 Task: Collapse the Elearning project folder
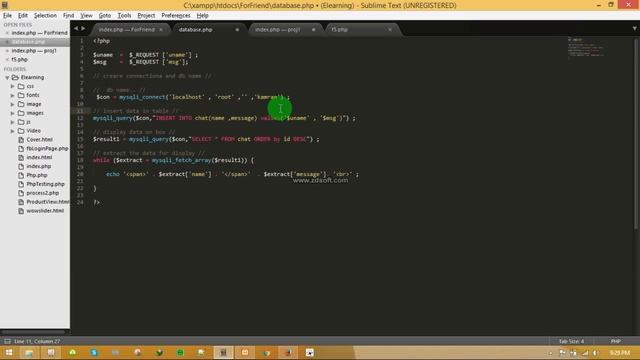coord(7,78)
